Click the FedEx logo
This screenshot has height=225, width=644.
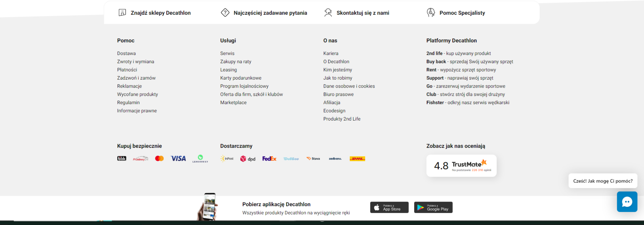[x=269, y=159]
